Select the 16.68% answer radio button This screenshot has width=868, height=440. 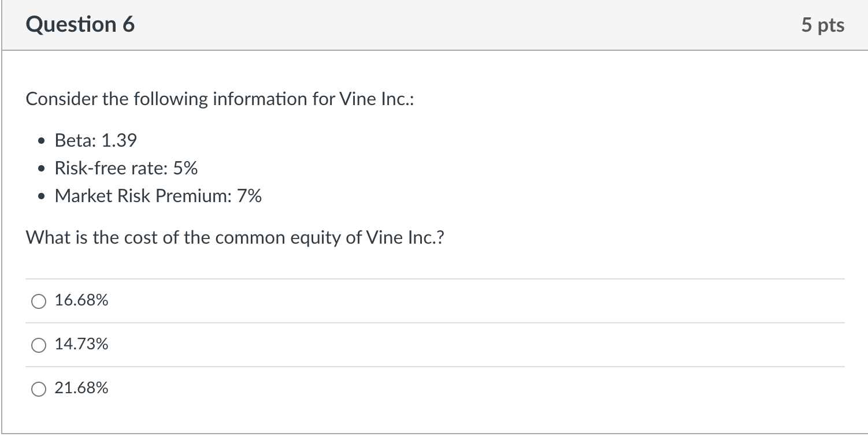(x=38, y=300)
